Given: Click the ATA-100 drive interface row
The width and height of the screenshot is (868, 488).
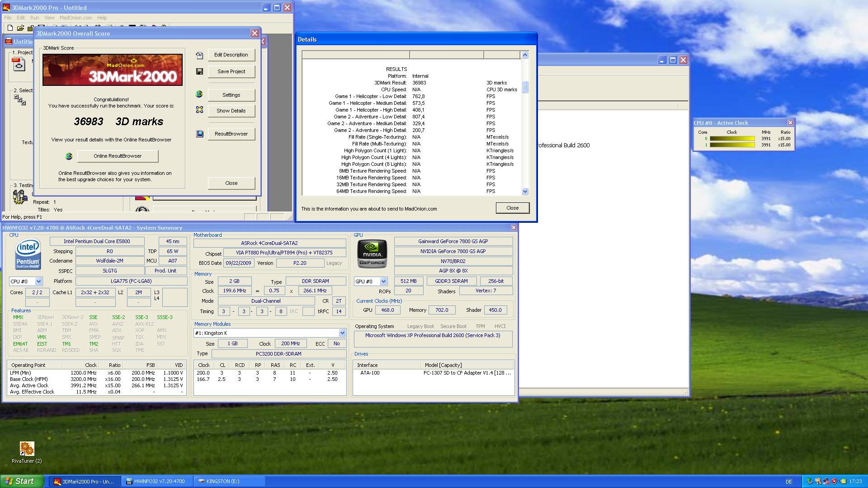Looking at the screenshot, I should (433, 373).
